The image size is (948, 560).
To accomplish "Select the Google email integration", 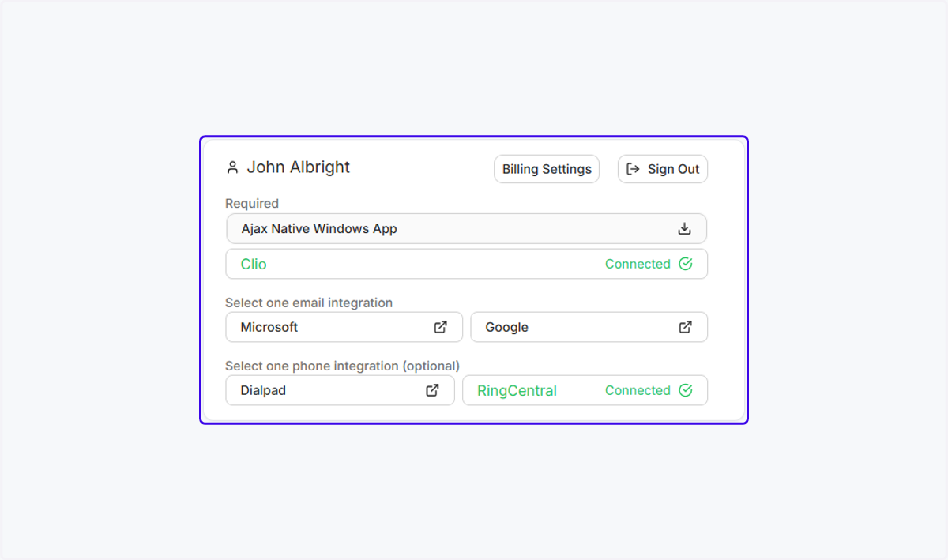I will [x=589, y=327].
